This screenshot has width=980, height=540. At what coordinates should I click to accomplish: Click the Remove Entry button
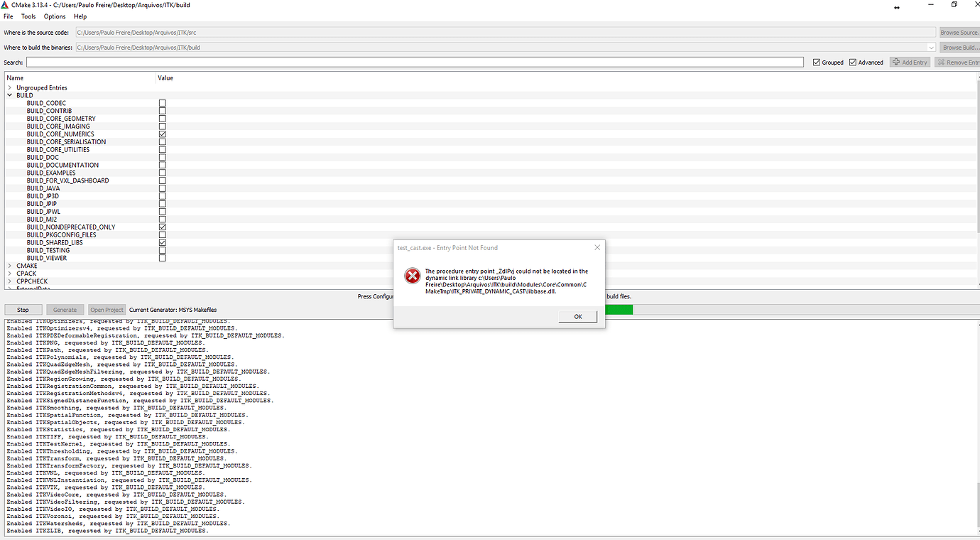tap(957, 63)
